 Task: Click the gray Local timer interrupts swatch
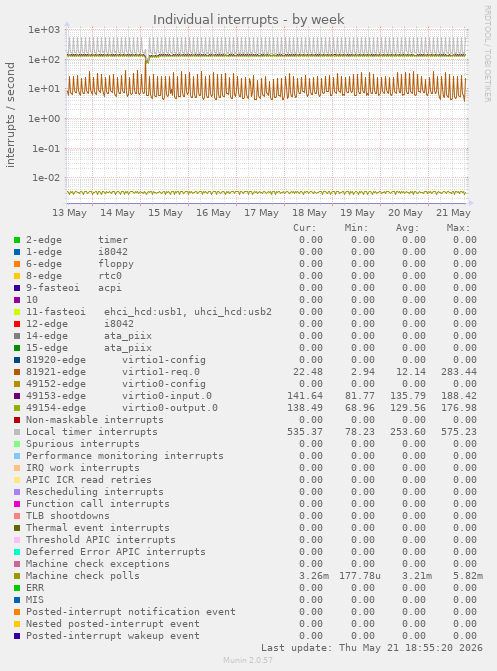coord(17,432)
